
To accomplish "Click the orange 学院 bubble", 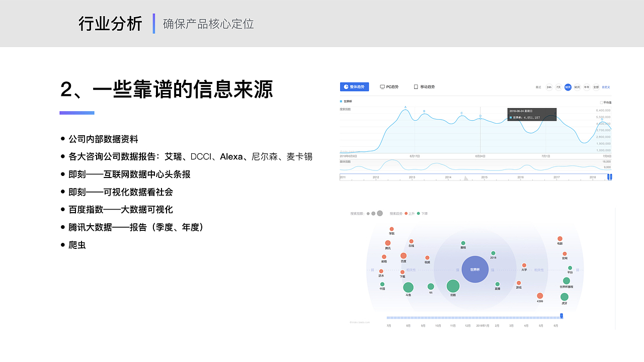I will [391, 229].
